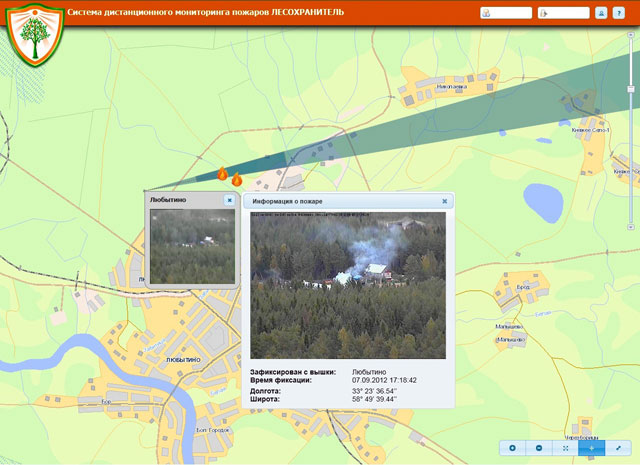The height and width of the screenshot is (465, 640).
Task: Select the highlighted pan cross tool
Action: pyautogui.click(x=591, y=448)
